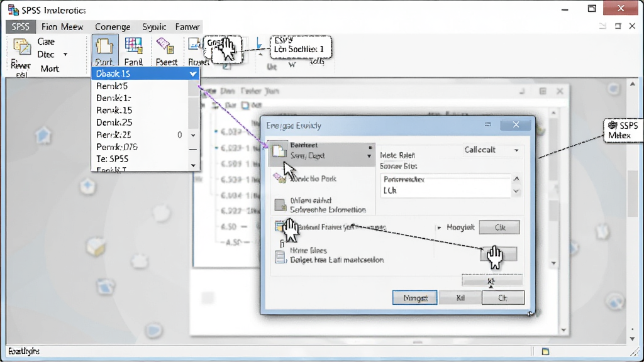Click the main workspace scrollbar down arrow

click(633, 339)
